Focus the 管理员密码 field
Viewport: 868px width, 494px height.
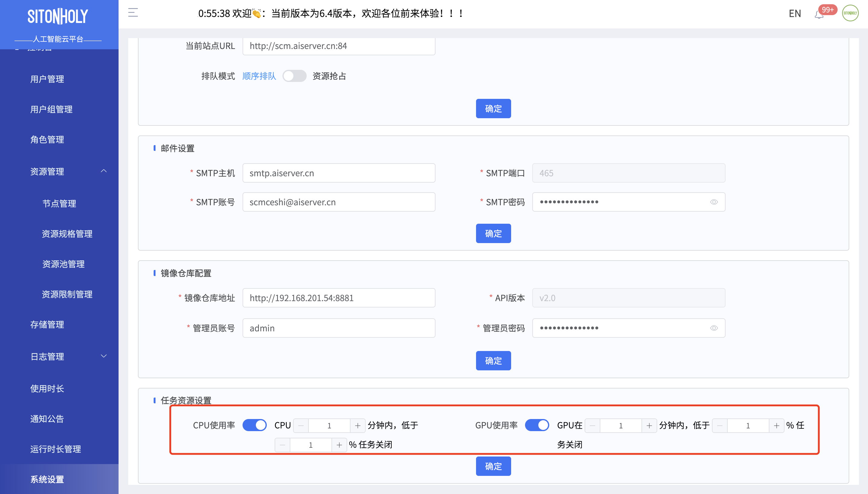point(629,328)
